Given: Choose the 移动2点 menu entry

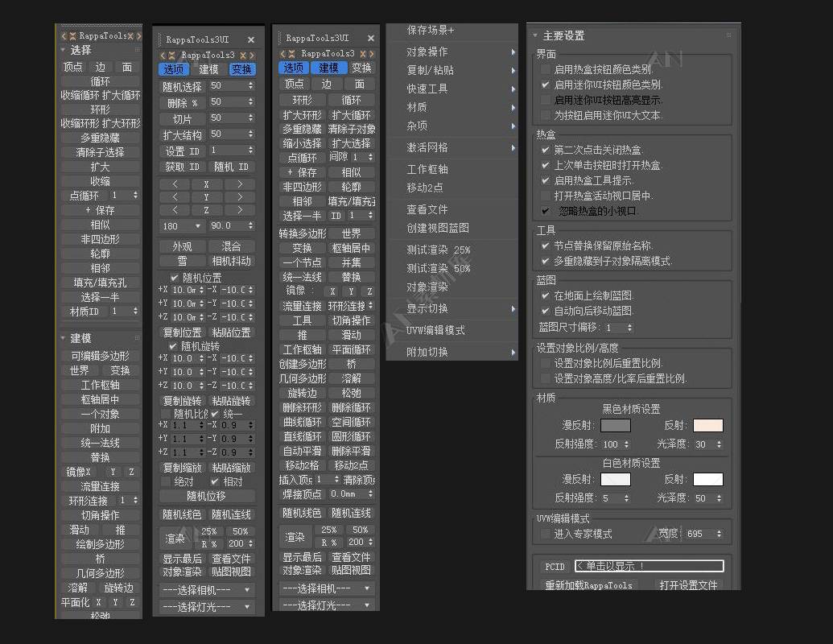Looking at the screenshot, I should [x=424, y=188].
